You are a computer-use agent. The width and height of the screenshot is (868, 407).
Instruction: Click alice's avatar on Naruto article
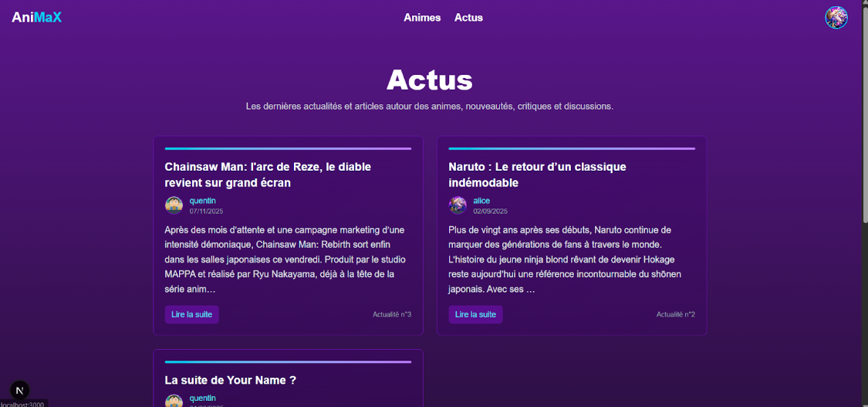(458, 205)
